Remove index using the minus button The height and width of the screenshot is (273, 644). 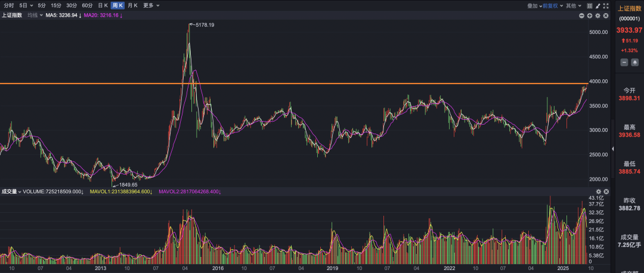tap(624, 62)
